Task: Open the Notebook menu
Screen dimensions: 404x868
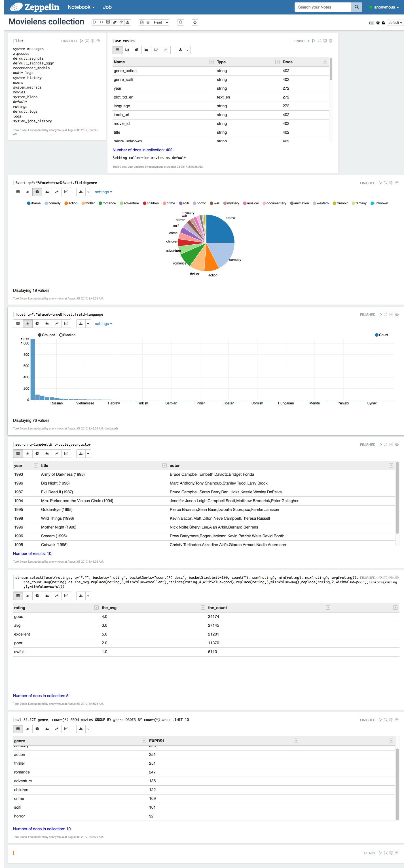Action: 81,7
